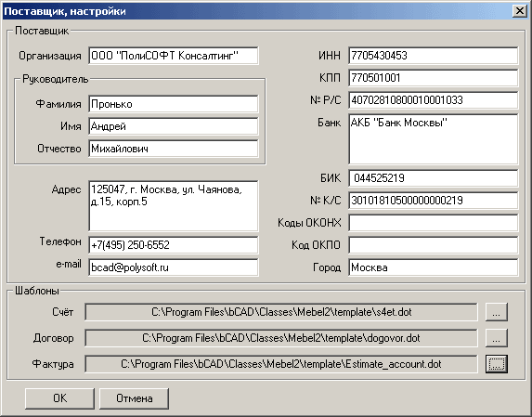Focus the № Р/С account field
Screen dimensions: 532x417
(x=434, y=100)
